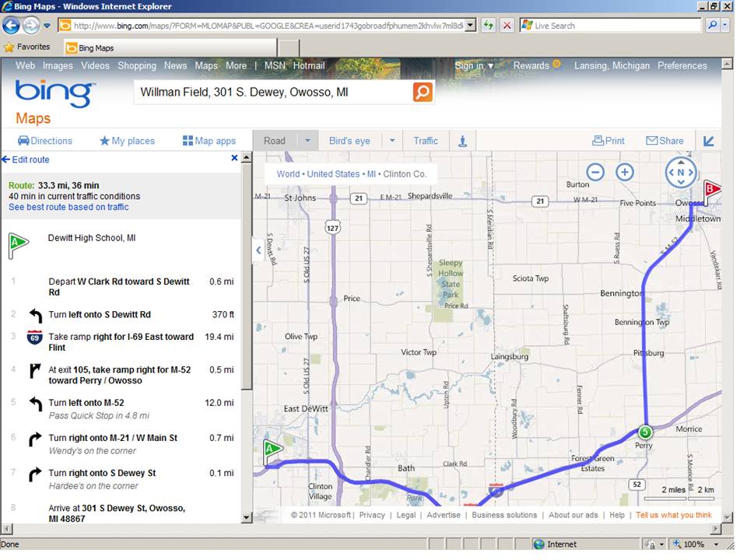Switch to Bird's eye view
Image resolution: width=747 pixels, height=560 pixels.
[x=349, y=141]
